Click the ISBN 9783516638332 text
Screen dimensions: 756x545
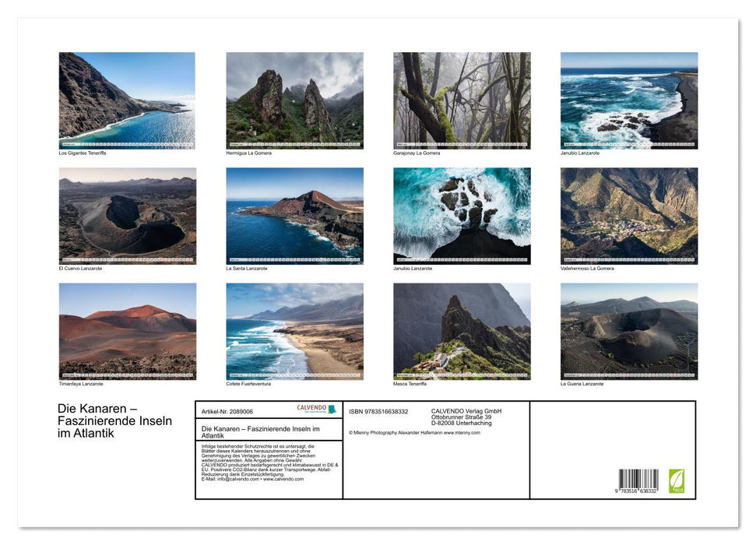pyautogui.click(x=378, y=411)
